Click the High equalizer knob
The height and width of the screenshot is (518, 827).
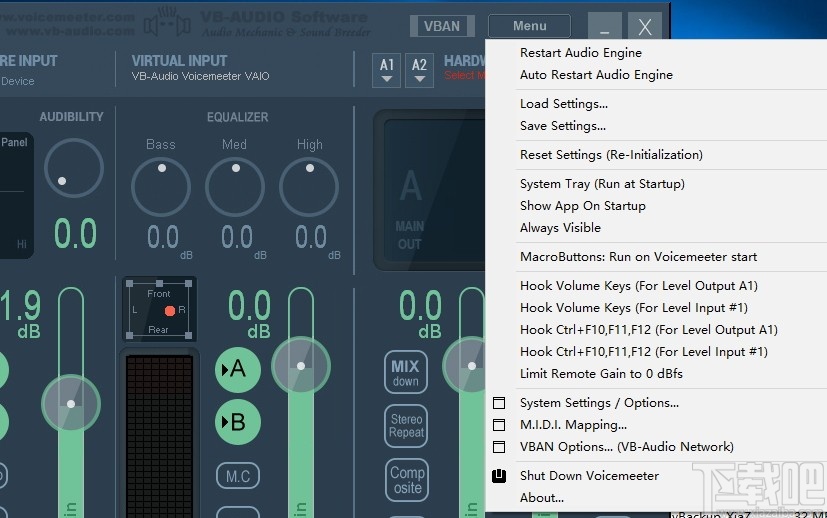point(309,187)
